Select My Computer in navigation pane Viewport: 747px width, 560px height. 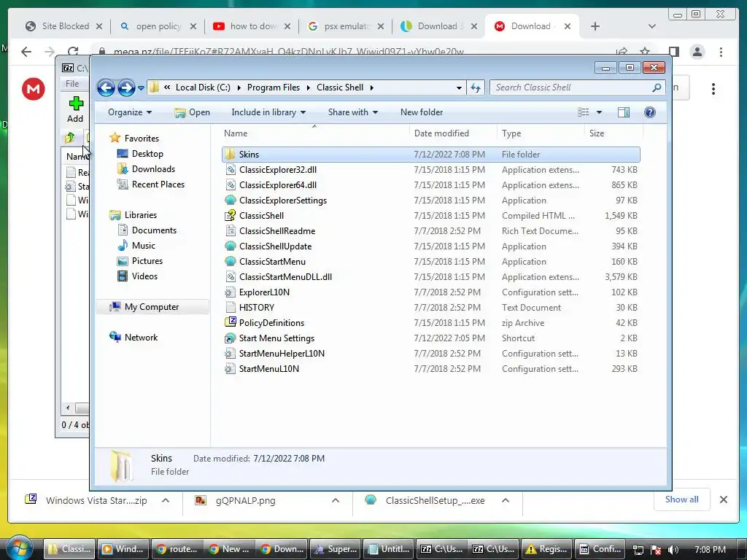tap(152, 307)
